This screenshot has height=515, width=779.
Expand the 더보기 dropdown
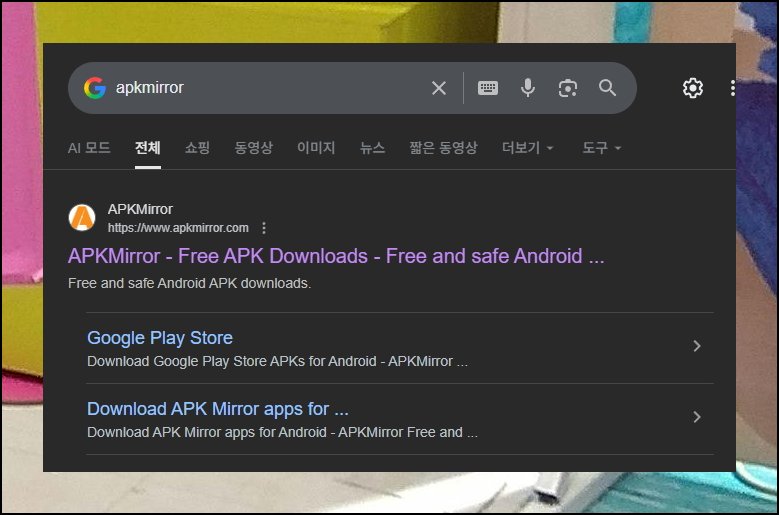(528, 147)
